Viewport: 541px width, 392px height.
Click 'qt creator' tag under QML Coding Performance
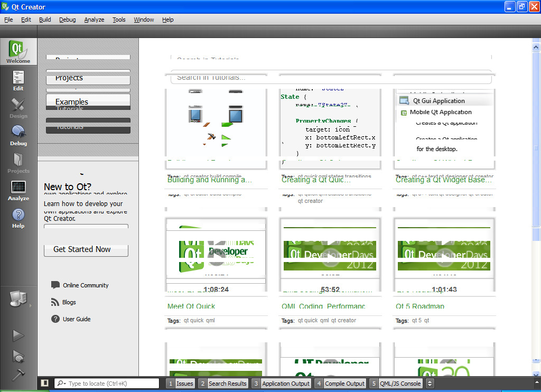pyautogui.click(x=343, y=320)
